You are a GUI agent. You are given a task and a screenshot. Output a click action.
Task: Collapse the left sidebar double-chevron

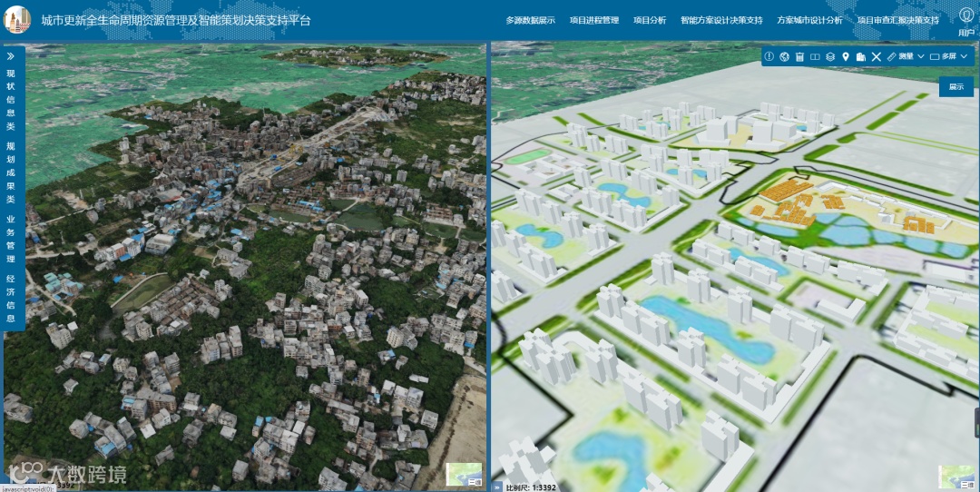[11, 56]
